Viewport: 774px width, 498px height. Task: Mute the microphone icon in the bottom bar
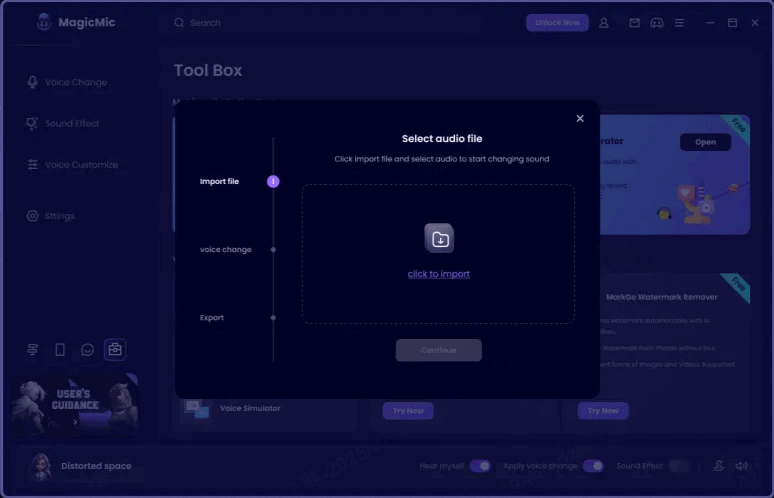coord(719,465)
